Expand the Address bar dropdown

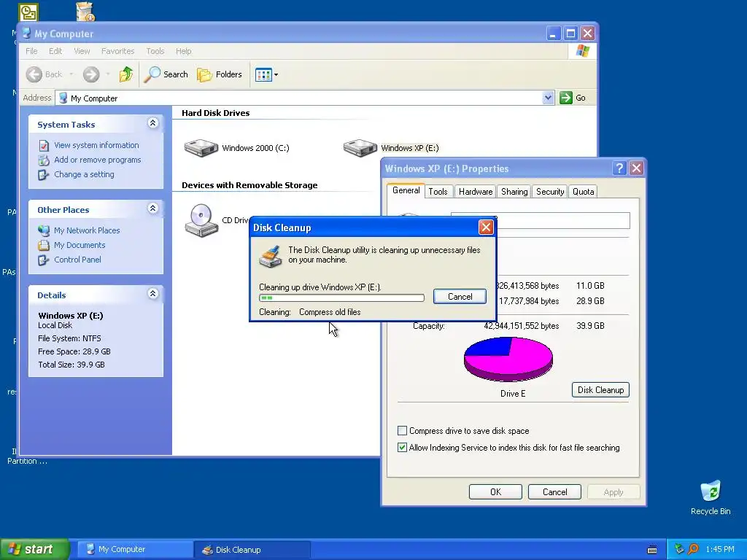click(548, 98)
